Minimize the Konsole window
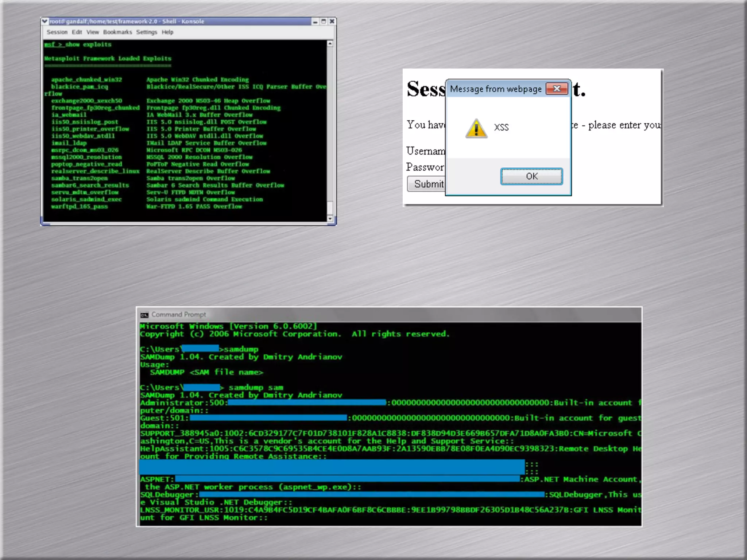This screenshot has height=560, width=747. (315, 22)
